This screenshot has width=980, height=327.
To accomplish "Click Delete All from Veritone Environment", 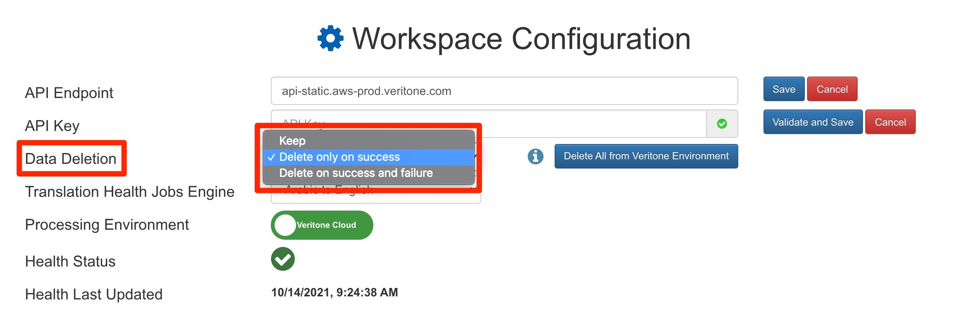I will coord(646,156).
